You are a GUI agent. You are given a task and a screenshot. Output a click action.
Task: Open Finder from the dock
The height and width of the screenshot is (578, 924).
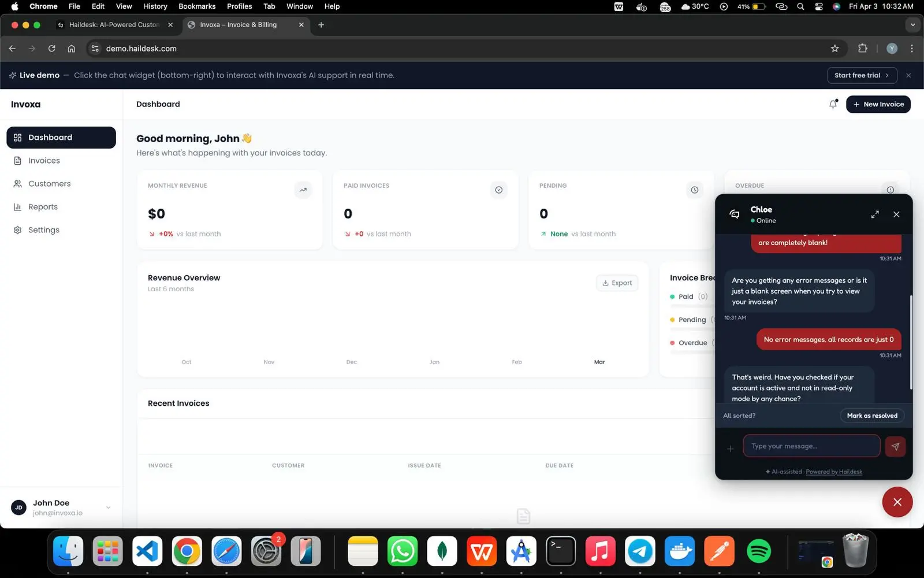(68, 551)
